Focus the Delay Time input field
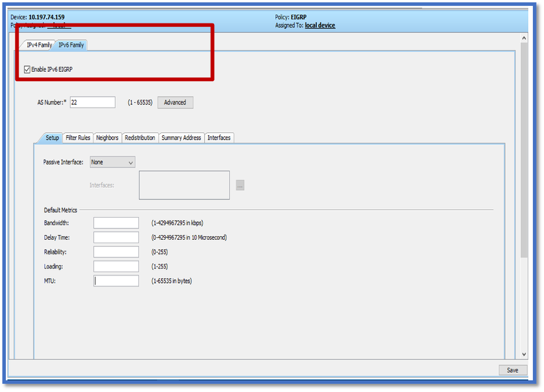This screenshot has height=392, width=544. [x=116, y=237]
